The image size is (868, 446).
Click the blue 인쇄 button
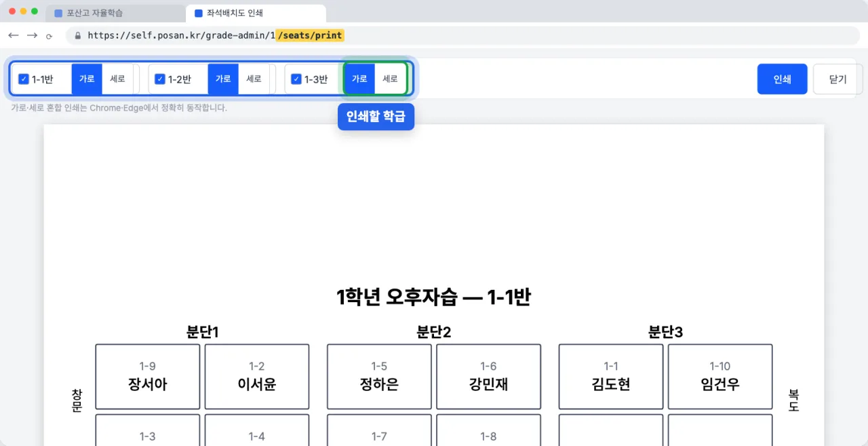782,79
